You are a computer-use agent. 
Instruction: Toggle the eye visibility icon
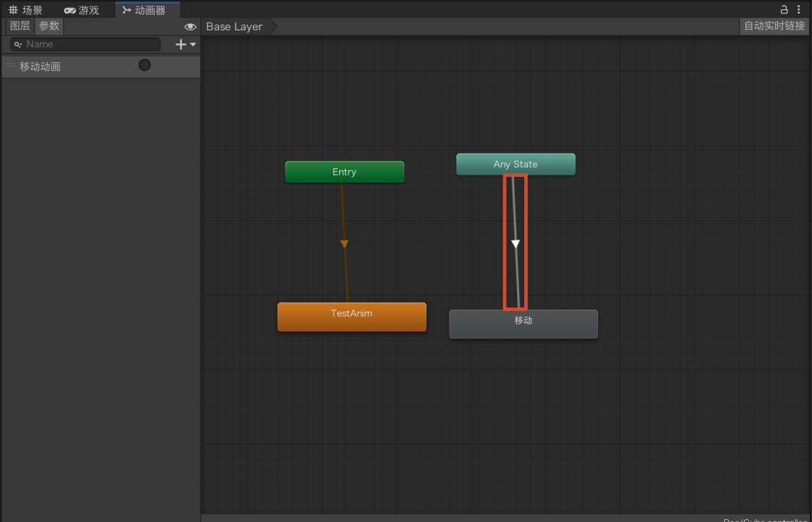[190, 26]
